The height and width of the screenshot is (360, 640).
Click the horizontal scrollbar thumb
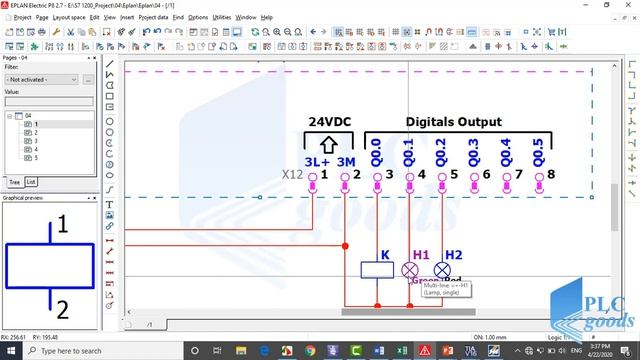pyautogui.click(x=408, y=312)
